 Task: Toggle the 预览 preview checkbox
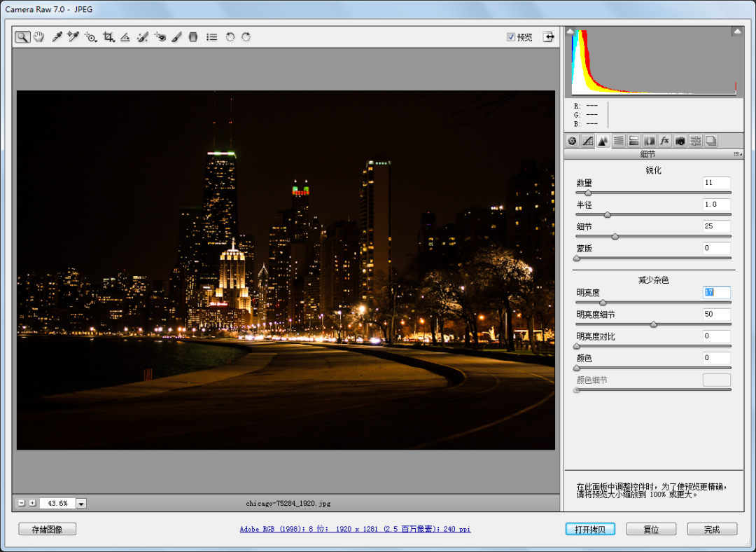click(511, 37)
